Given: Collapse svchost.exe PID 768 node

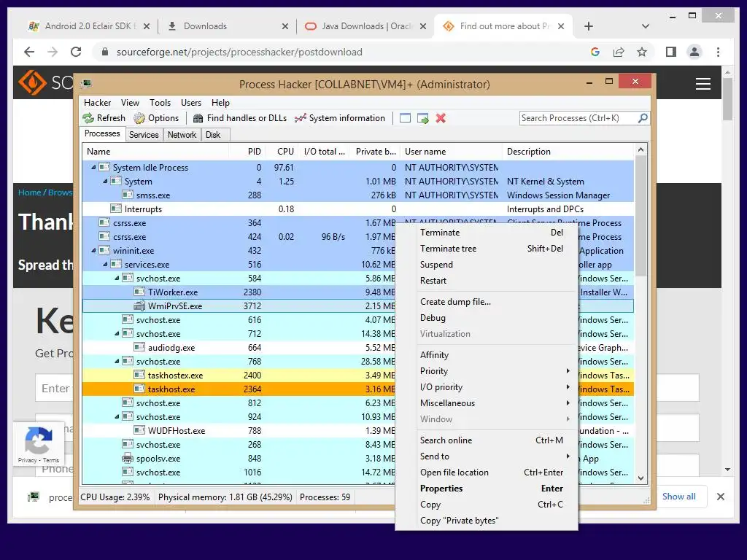Looking at the screenshot, I should [x=117, y=361].
